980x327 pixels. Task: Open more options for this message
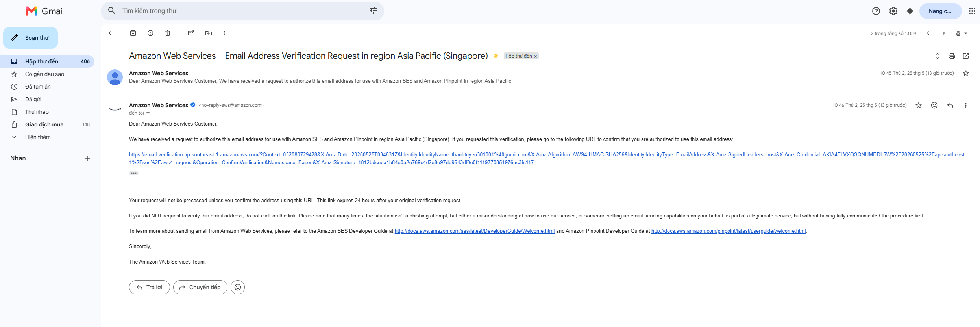pos(965,105)
